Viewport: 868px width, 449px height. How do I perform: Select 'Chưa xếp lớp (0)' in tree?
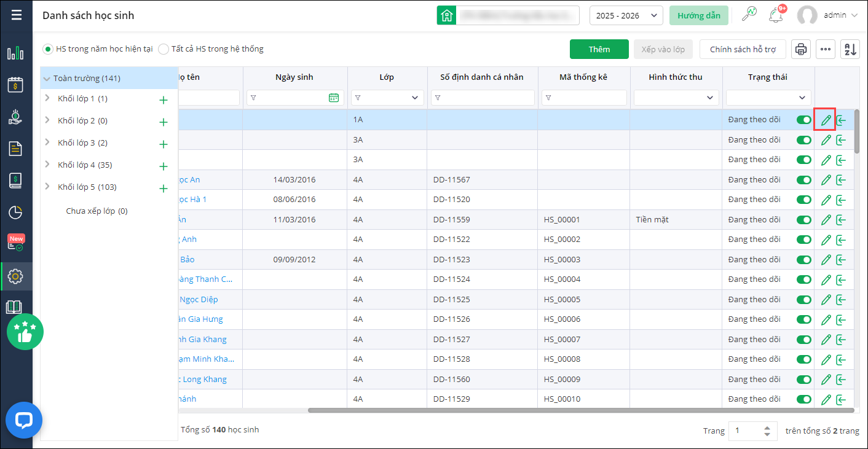97,211
